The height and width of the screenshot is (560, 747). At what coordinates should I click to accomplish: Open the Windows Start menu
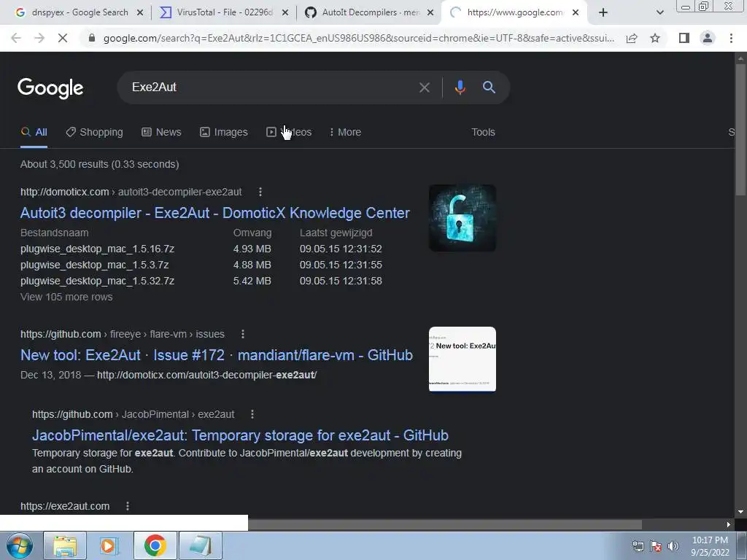pyautogui.click(x=19, y=545)
